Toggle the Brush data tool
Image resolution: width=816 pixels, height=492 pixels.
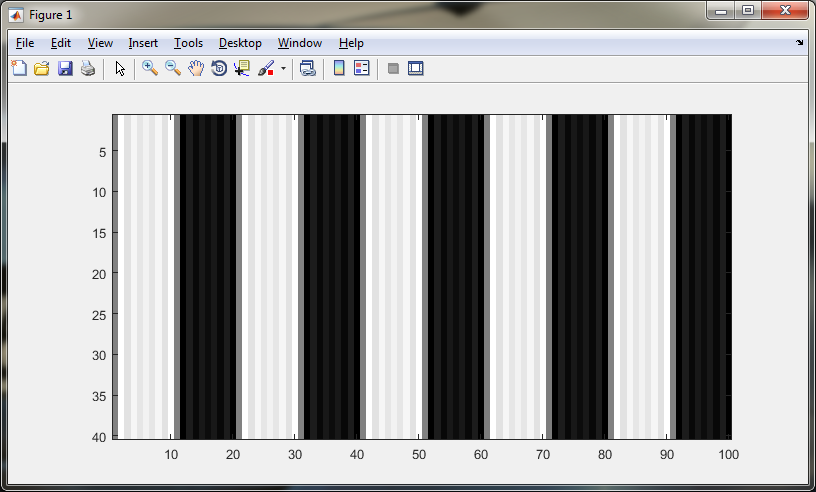[x=266, y=69]
